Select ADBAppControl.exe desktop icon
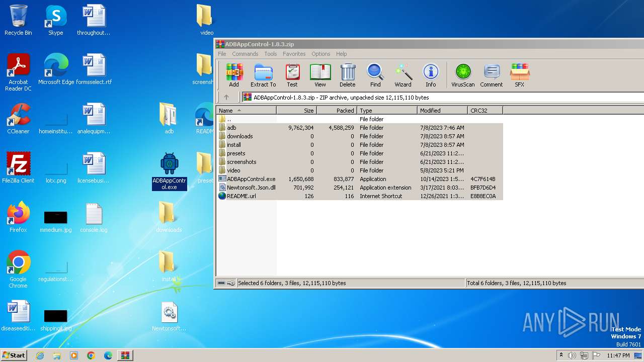This screenshot has height=362, width=644. click(170, 171)
